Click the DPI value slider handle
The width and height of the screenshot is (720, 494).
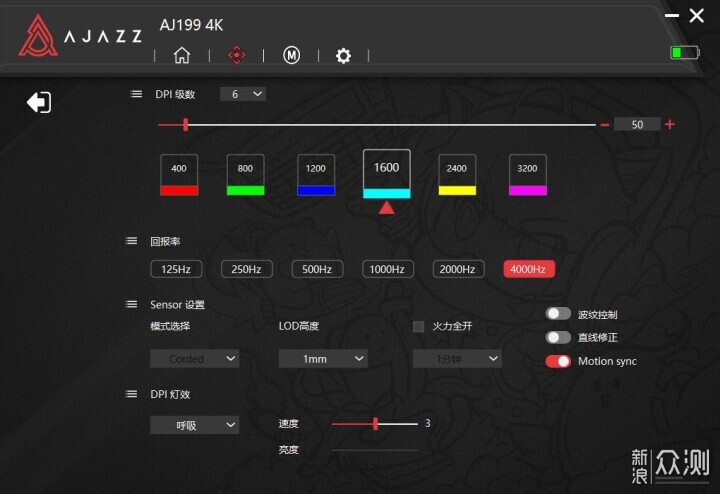[x=186, y=124]
